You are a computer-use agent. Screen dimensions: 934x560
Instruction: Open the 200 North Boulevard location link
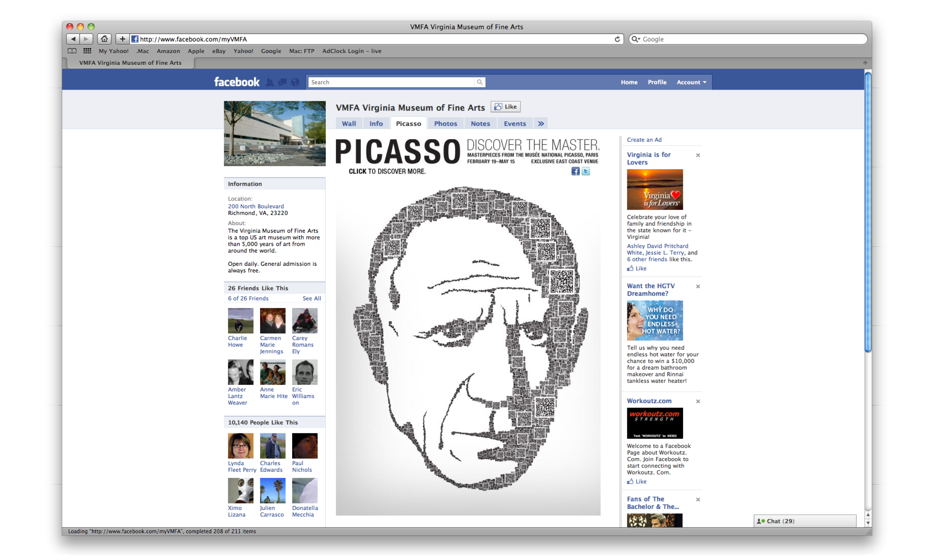256,206
